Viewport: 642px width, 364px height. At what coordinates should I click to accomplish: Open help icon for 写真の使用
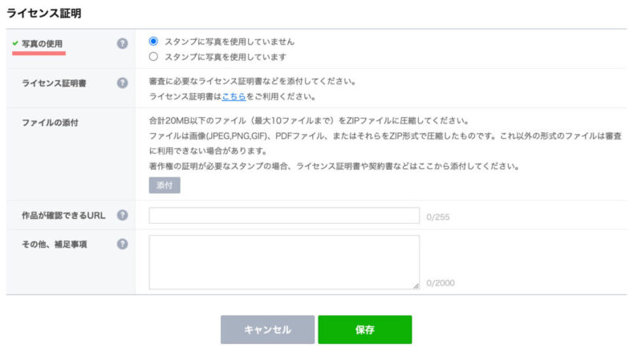[122, 43]
